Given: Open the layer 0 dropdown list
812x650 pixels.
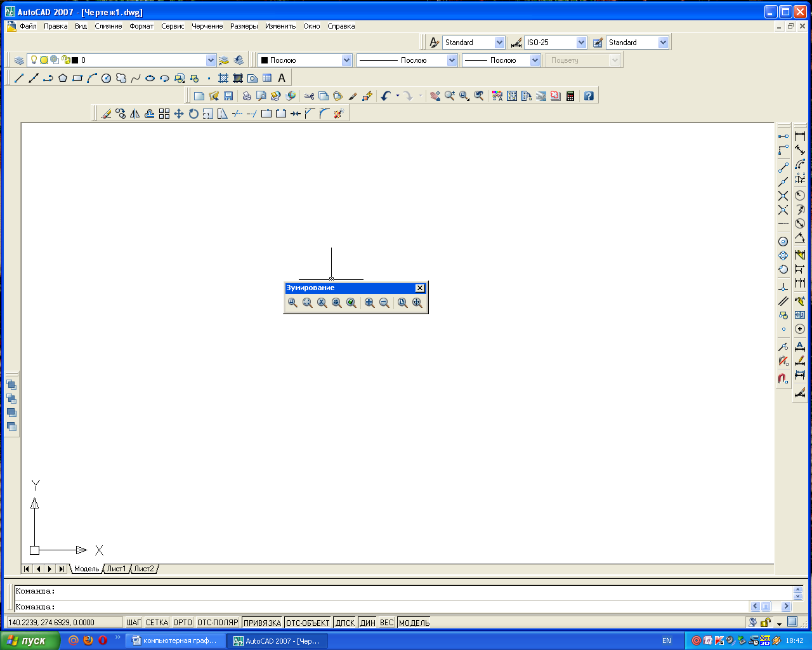Looking at the screenshot, I should 211,60.
